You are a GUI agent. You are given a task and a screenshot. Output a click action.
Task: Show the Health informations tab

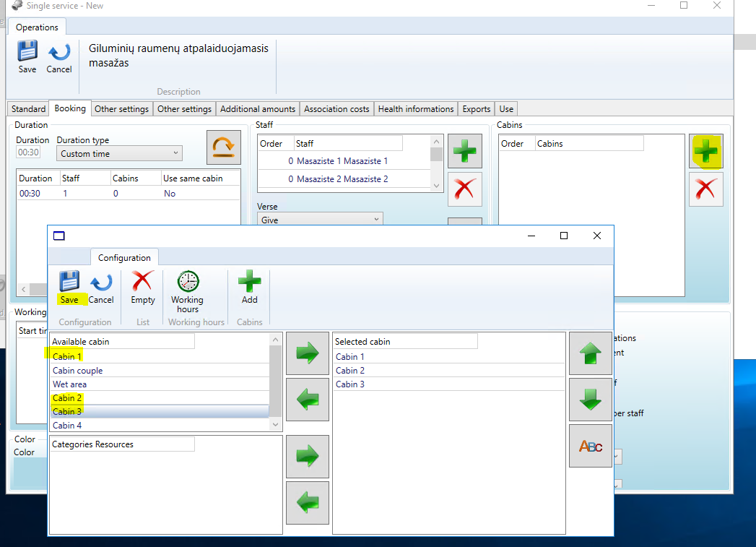click(x=416, y=109)
